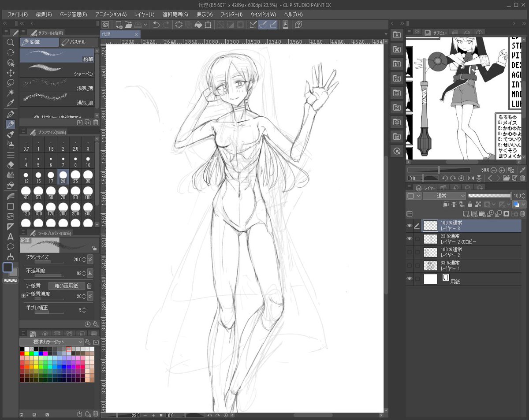The height and width of the screenshot is (420, 529).
Task: Hide the 用紙 paper layer
Action: 410,279
